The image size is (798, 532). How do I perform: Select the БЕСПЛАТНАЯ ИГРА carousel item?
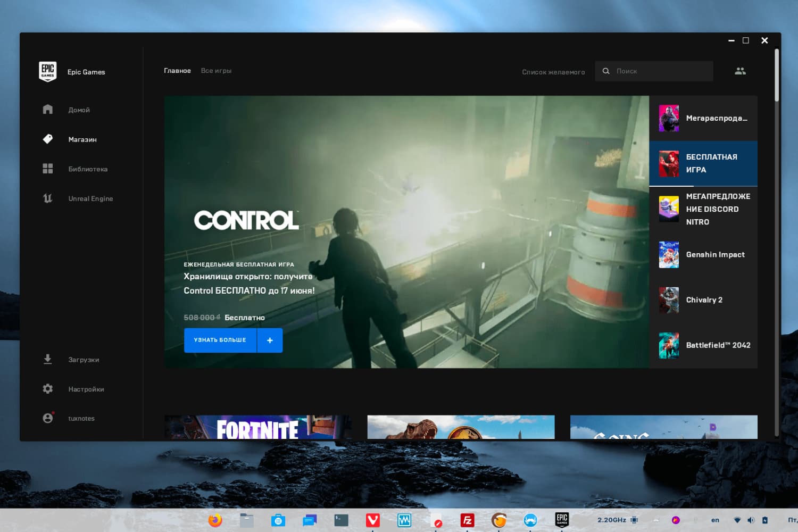pyautogui.click(x=703, y=163)
